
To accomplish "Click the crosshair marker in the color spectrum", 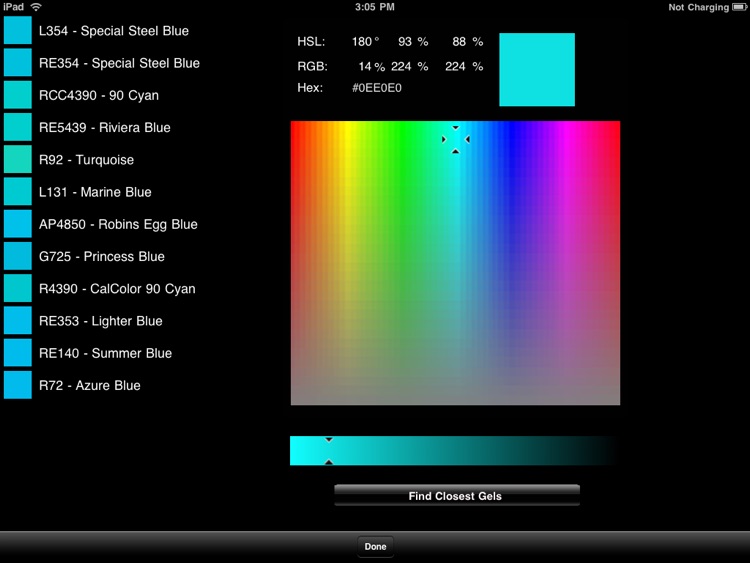I will tap(455, 139).
